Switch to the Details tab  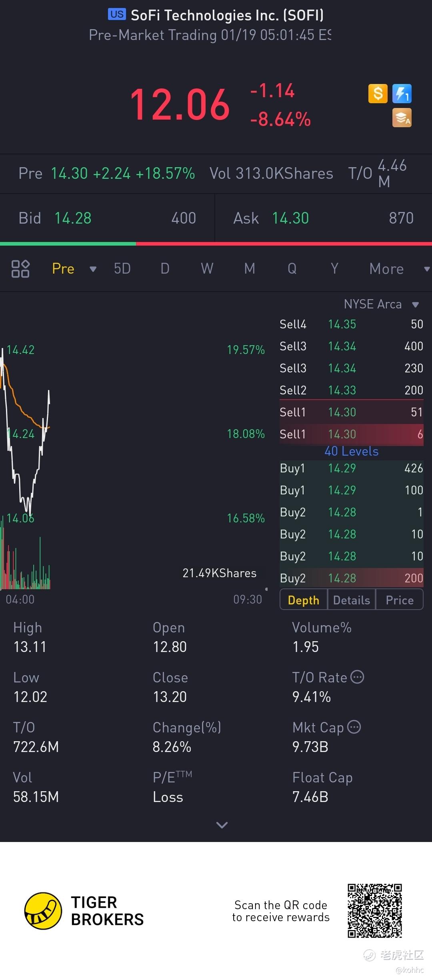(x=352, y=600)
